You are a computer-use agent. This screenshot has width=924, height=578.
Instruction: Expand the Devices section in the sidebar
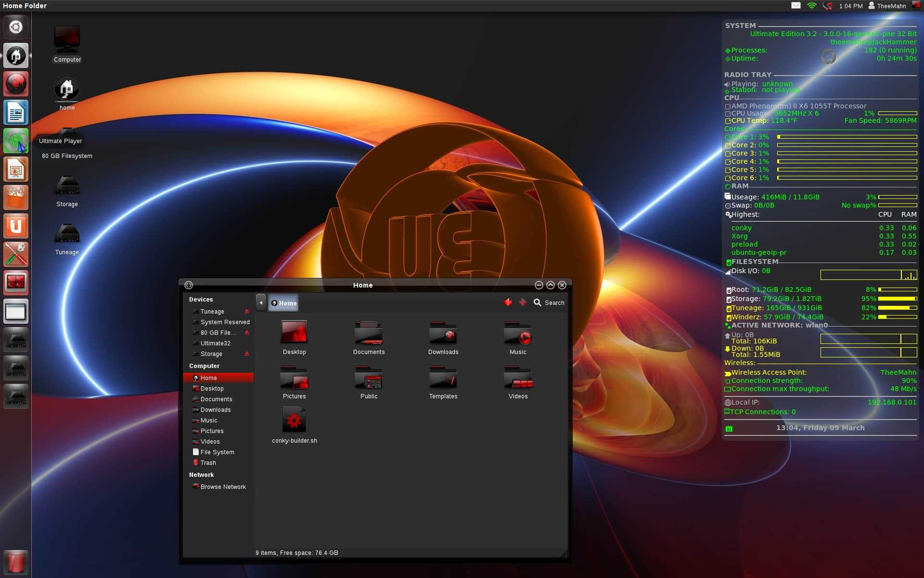point(201,299)
